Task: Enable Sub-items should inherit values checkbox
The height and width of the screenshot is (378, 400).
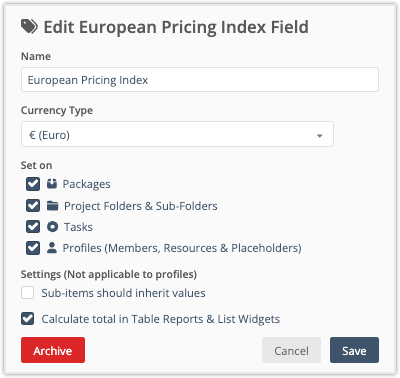Action: [x=27, y=293]
